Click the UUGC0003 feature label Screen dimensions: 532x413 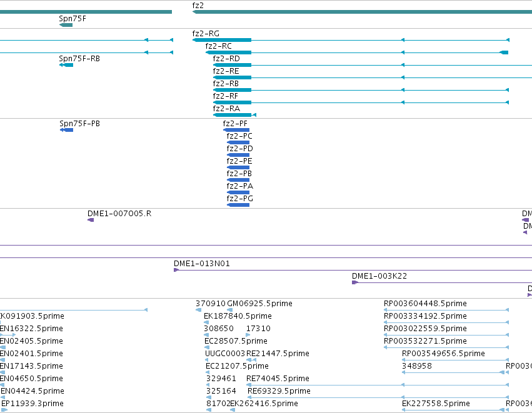pyautogui.click(x=225, y=354)
